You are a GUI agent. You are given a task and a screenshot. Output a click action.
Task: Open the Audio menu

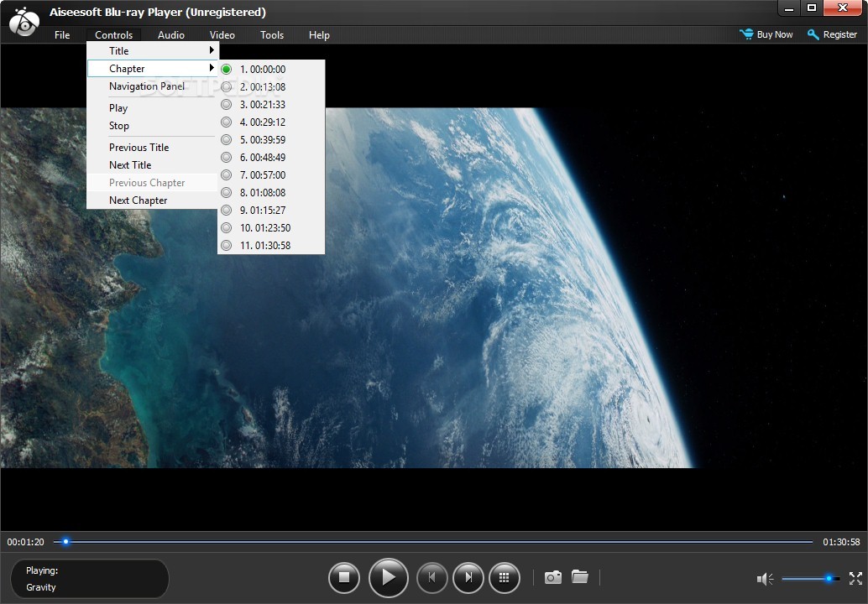171,35
